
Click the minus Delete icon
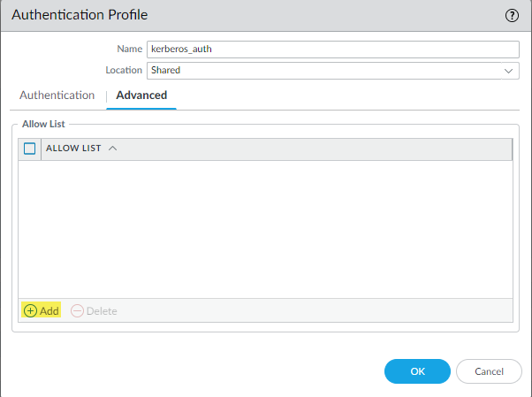[77, 311]
